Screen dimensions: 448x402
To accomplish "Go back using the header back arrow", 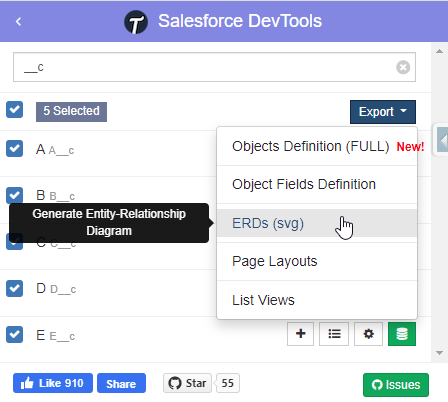I will (18, 22).
